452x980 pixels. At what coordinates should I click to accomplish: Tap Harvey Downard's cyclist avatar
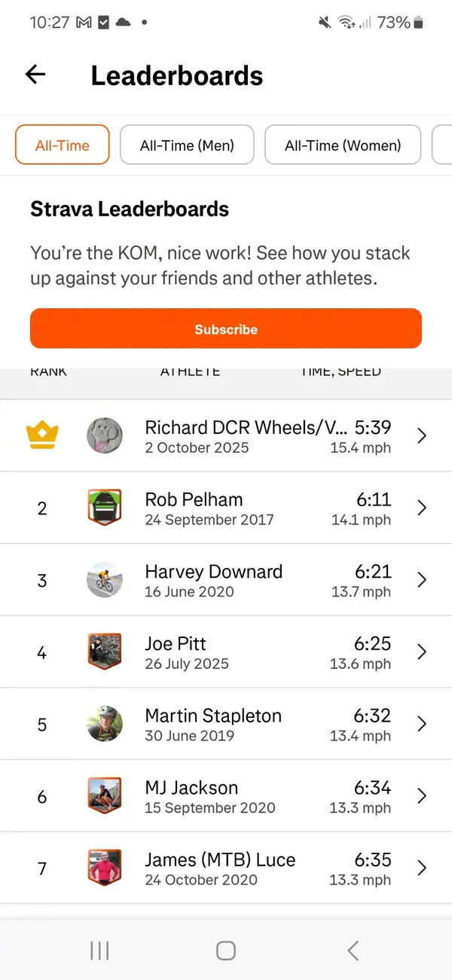click(104, 580)
